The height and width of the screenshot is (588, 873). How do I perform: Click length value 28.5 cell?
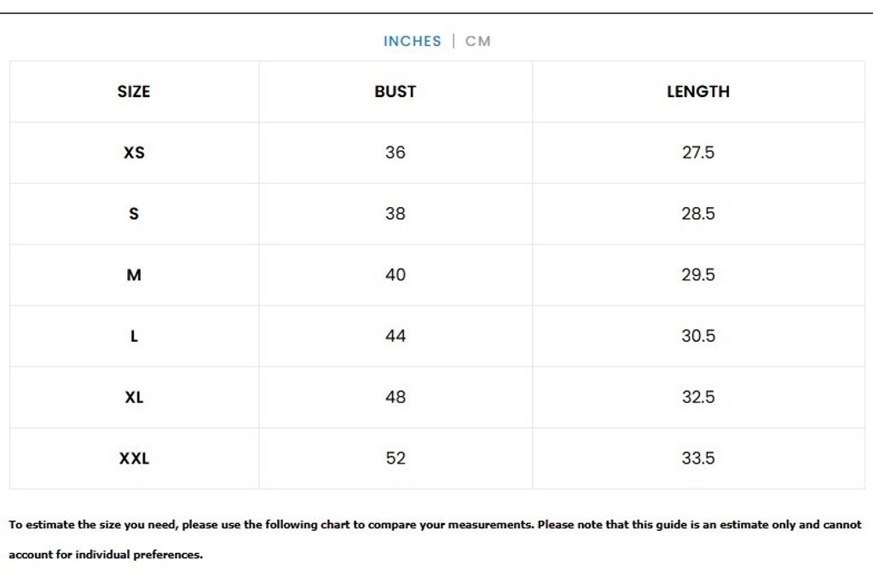(698, 214)
